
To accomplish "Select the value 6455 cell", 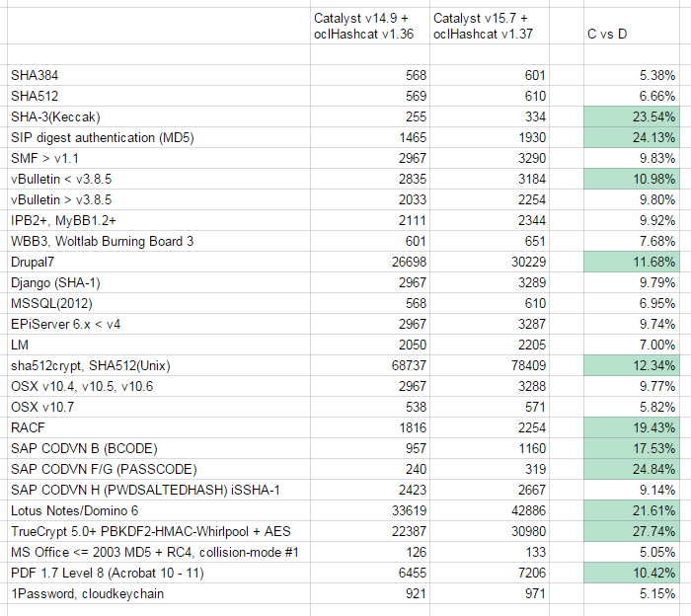I will [x=370, y=573].
